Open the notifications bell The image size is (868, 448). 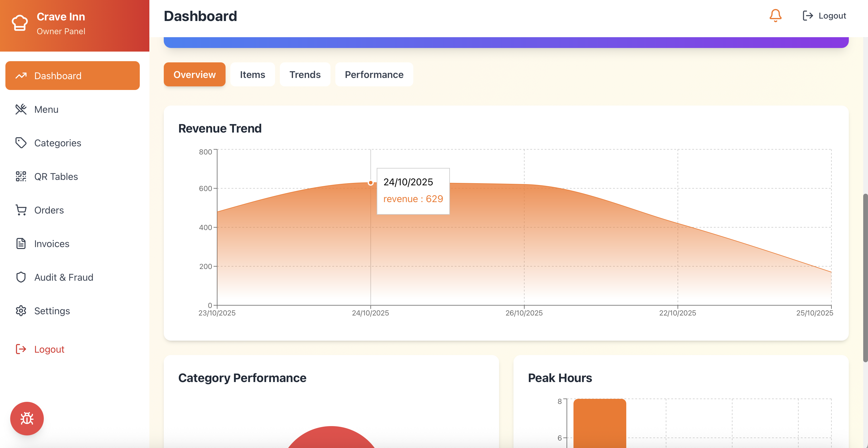[x=775, y=16]
